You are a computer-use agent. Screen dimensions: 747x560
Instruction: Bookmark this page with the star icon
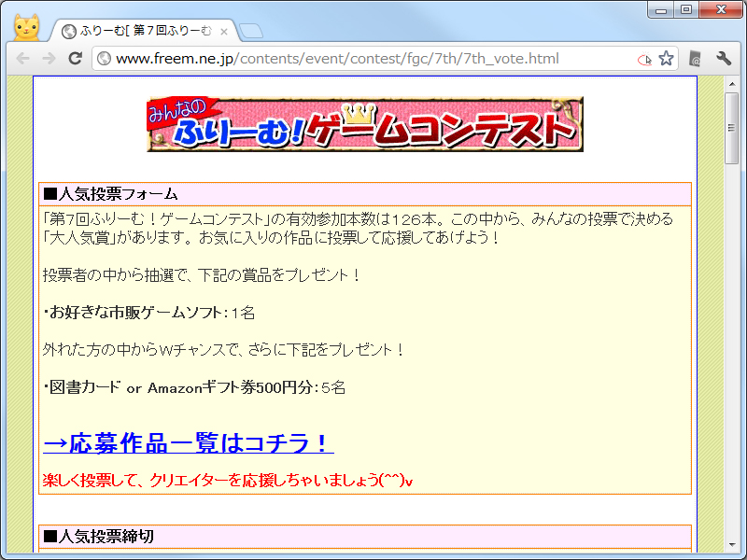coord(666,58)
